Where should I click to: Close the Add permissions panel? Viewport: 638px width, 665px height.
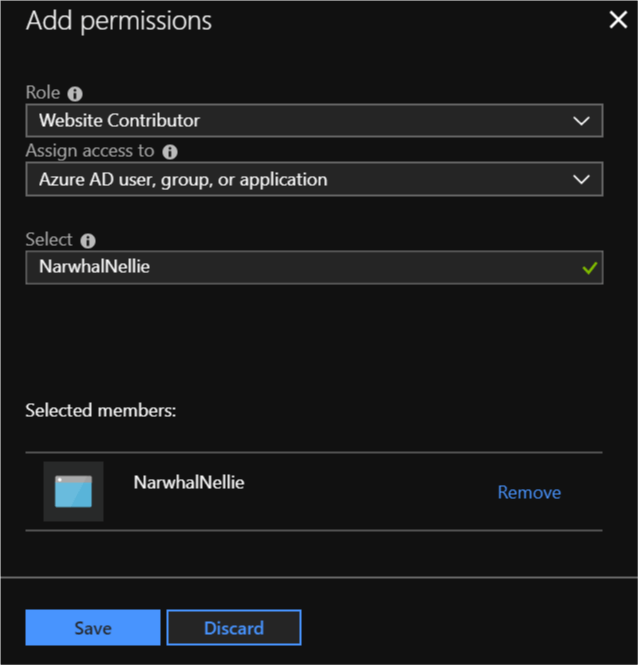click(x=618, y=20)
